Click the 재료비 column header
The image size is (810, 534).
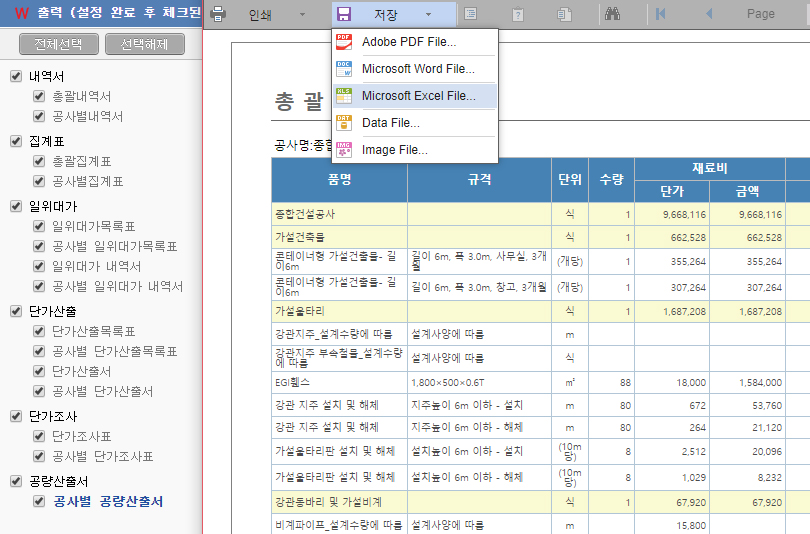pyautogui.click(x=710, y=168)
